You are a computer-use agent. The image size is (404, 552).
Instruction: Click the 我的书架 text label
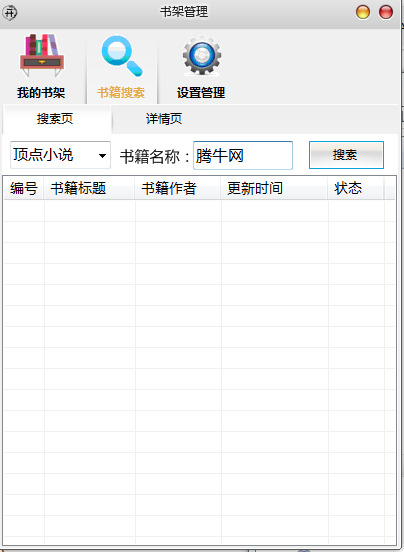click(41, 93)
